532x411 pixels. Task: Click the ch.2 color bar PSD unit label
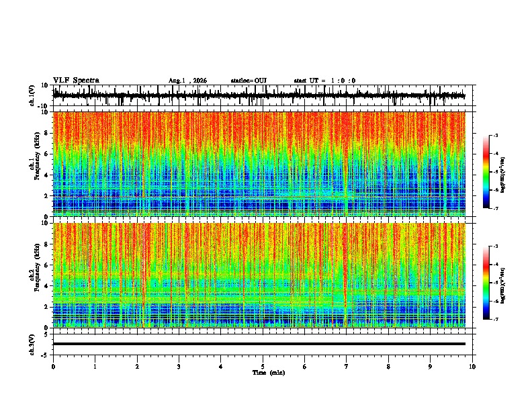pyautogui.click(x=502, y=286)
